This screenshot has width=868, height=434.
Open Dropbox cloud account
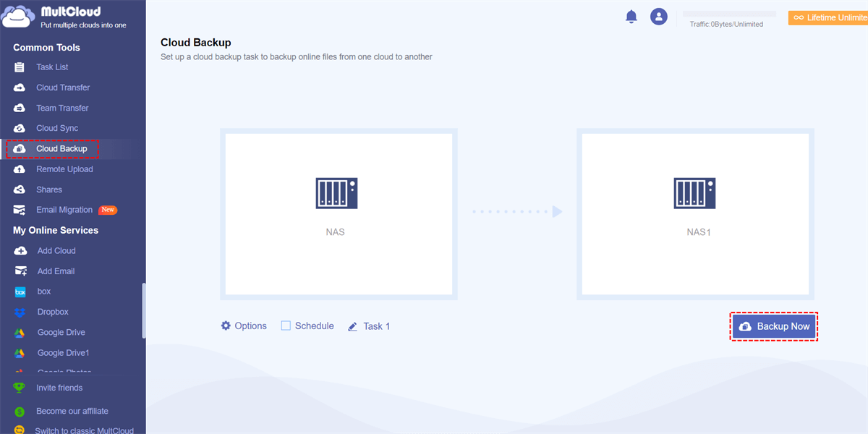(53, 312)
